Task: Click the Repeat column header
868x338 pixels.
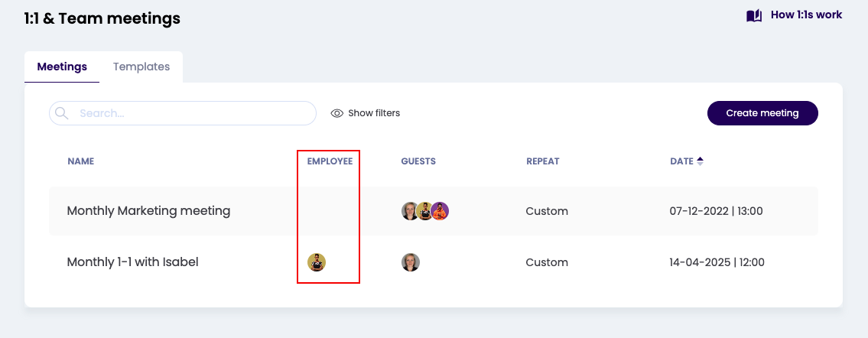Action: pyautogui.click(x=542, y=161)
